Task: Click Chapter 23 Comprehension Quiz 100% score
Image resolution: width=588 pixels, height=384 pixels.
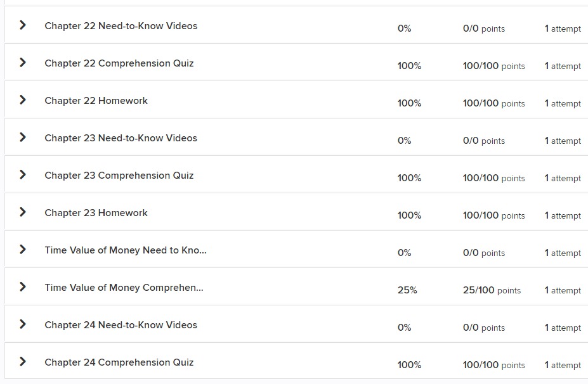Action: [x=409, y=178]
